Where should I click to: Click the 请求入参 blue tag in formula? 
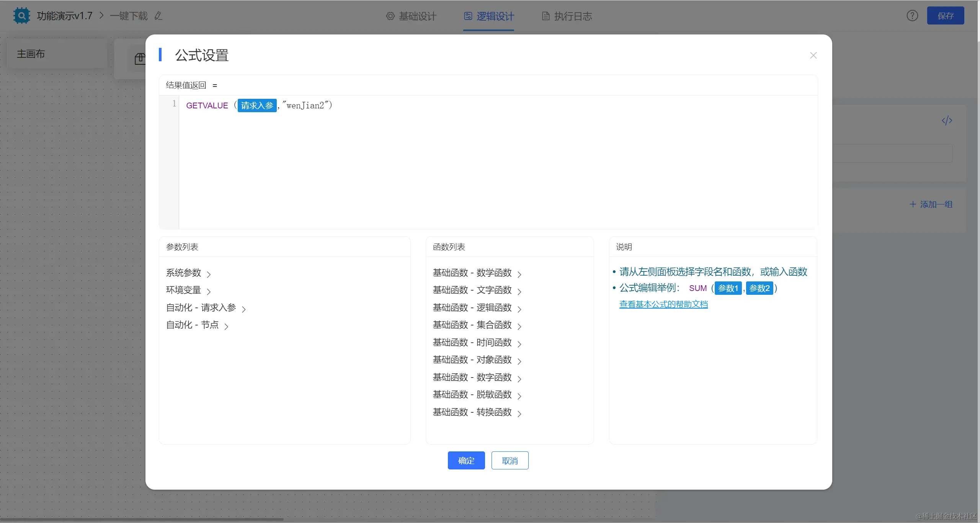pyautogui.click(x=257, y=105)
